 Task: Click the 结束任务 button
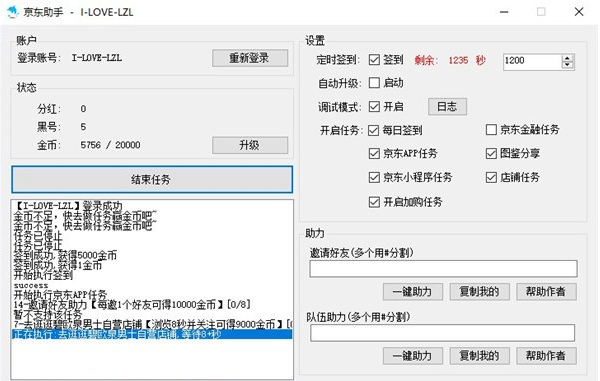tap(152, 179)
